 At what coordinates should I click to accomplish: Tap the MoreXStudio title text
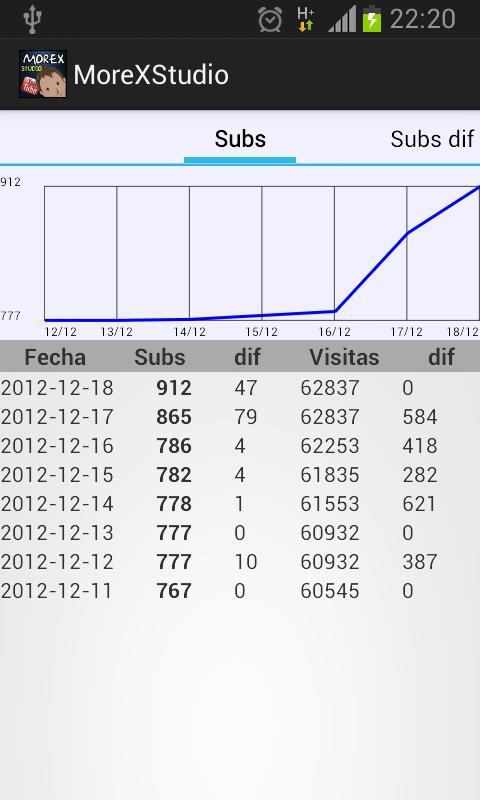pyautogui.click(x=151, y=74)
